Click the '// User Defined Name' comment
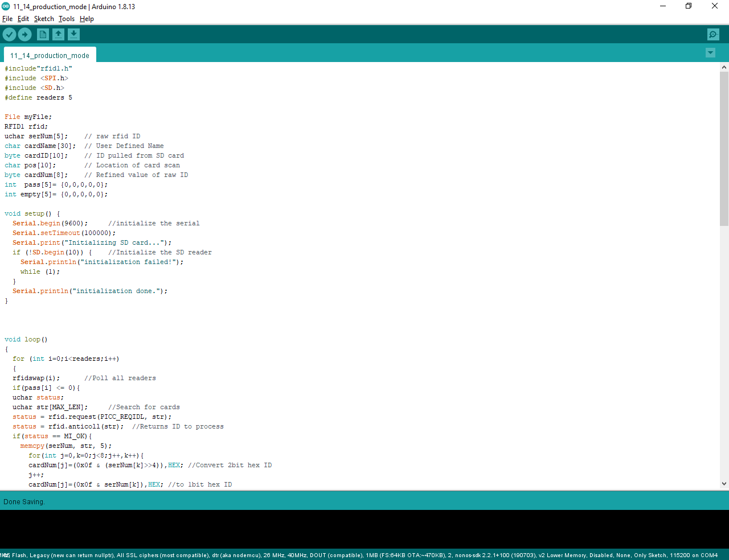729x560 pixels. click(x=124, y=146)
